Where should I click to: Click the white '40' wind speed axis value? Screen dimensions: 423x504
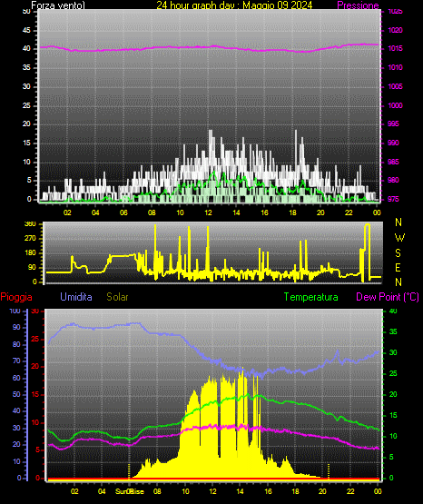26,48
